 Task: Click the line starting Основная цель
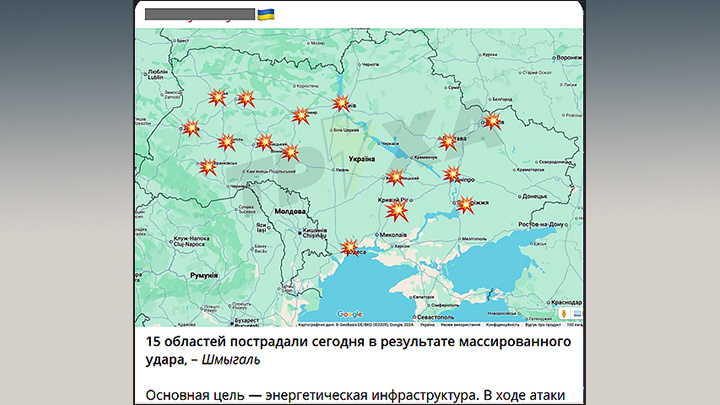(355, 395)
